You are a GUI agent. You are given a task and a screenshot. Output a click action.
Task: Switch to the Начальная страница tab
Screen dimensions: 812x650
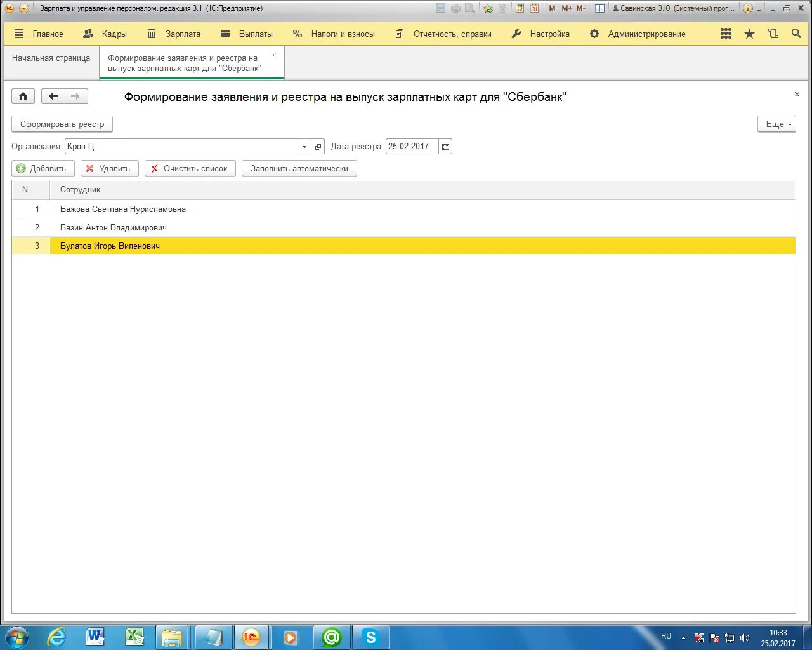tap(51, 58)
